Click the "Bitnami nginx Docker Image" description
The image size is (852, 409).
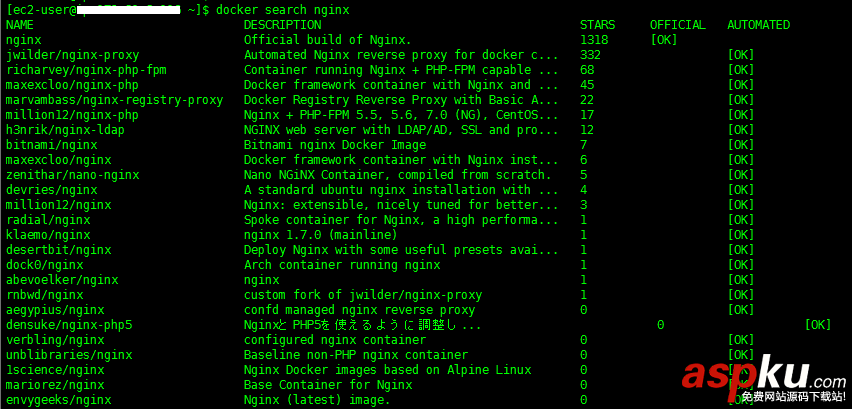pos(334,145)
